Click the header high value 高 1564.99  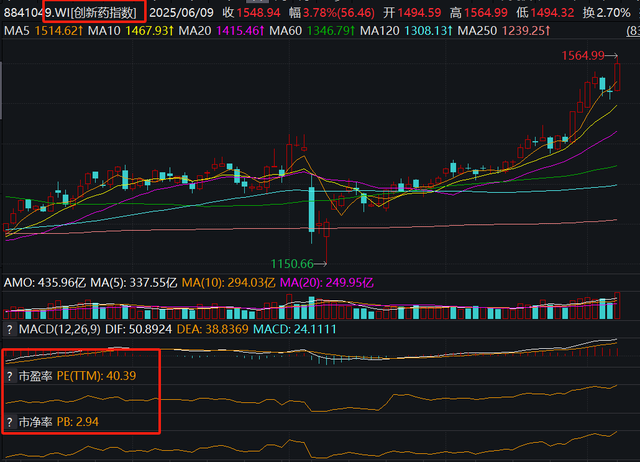(479, 13)
